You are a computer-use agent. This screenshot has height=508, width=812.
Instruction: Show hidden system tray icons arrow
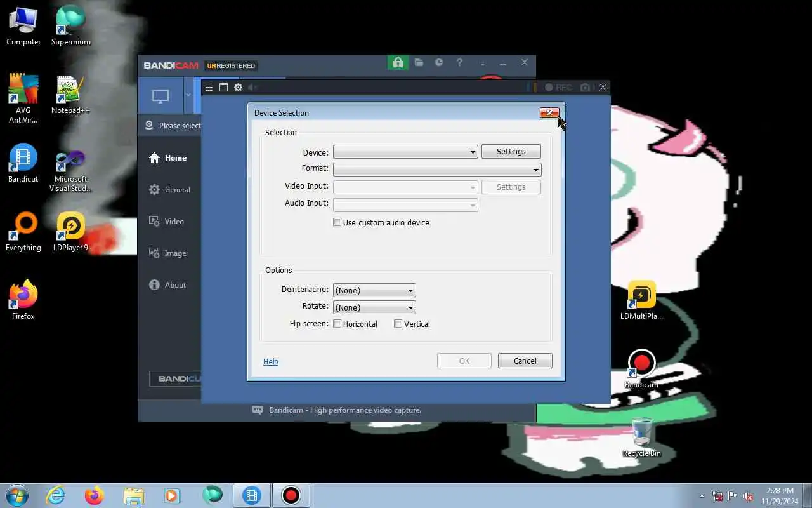[x=702, y=496]
